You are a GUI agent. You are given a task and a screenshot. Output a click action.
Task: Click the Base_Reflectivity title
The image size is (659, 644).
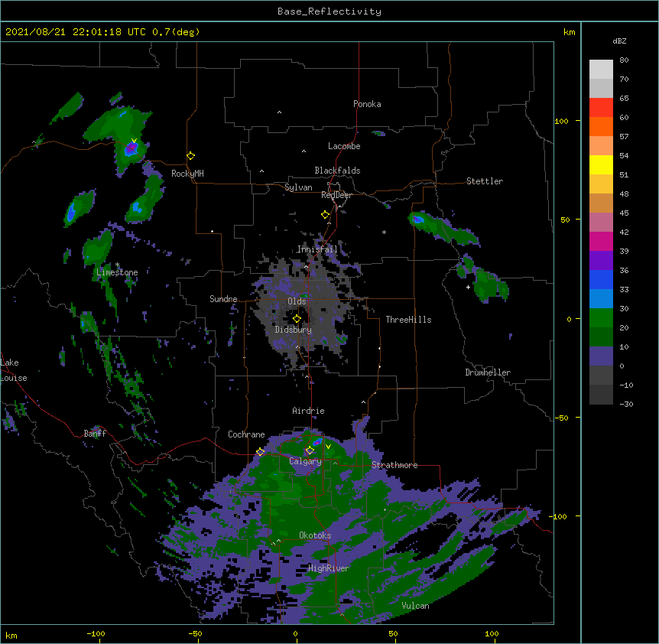click(329, 11)
